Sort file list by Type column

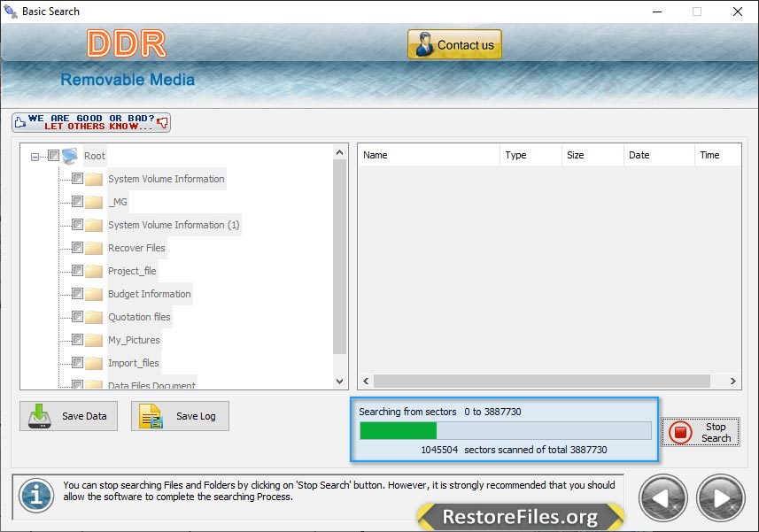coord(531,155)
